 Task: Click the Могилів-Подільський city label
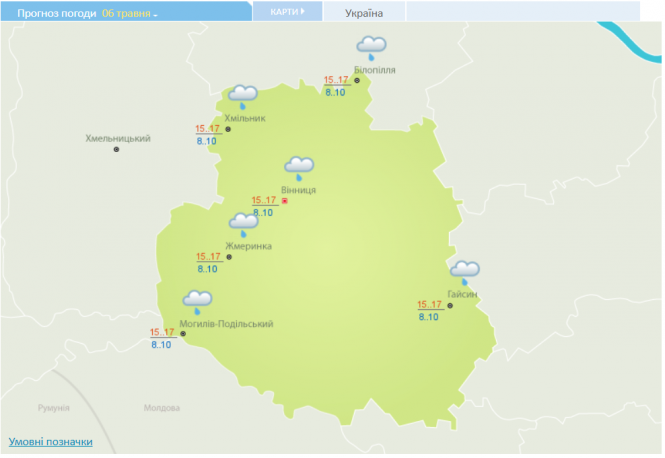coord(225,324)
